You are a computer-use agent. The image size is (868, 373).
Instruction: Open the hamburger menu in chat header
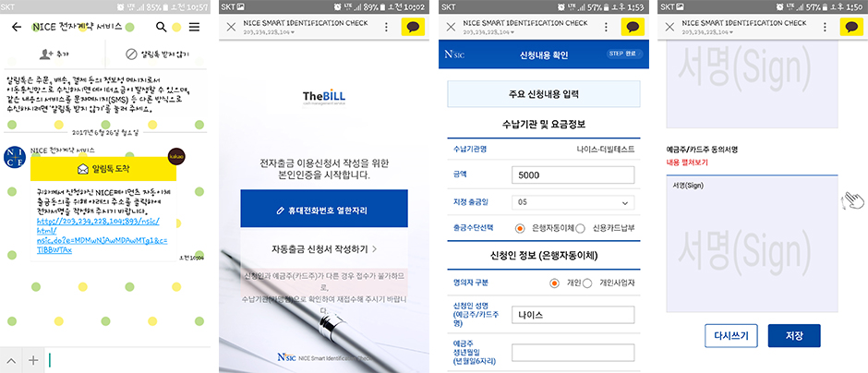[194, 27]
